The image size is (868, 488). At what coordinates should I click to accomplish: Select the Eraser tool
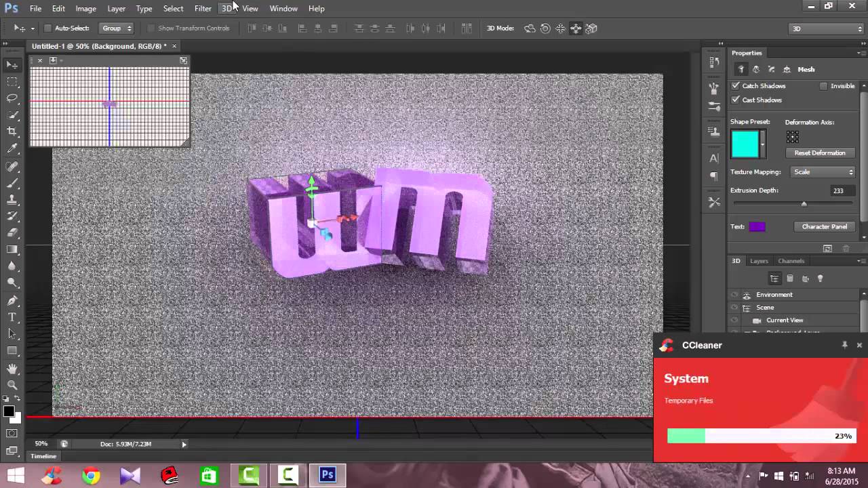coord(12,232)
